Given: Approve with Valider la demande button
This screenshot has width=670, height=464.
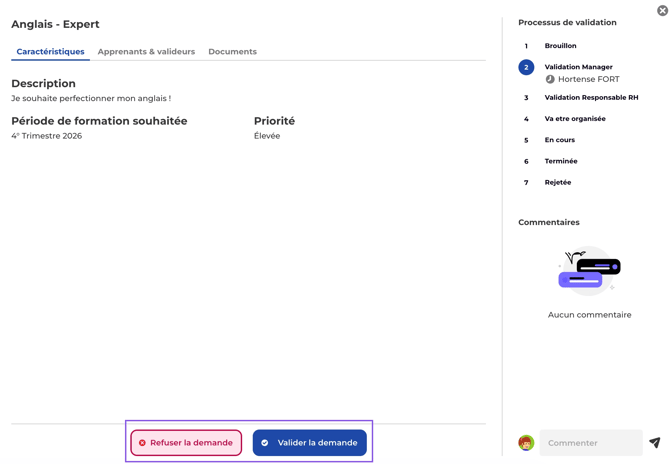Looking at the screenshot, I should click(310, 443).
